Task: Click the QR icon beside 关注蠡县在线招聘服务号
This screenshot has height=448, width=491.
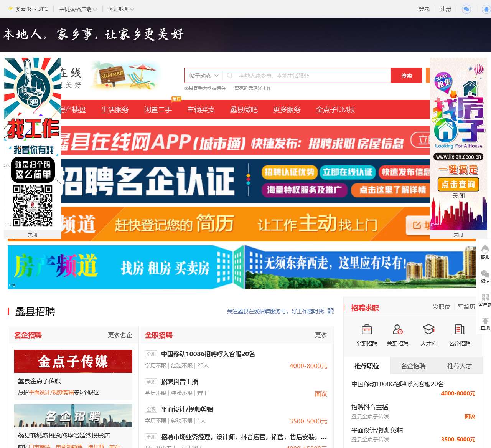Action: pyautogui.click(x=330, y=311)
